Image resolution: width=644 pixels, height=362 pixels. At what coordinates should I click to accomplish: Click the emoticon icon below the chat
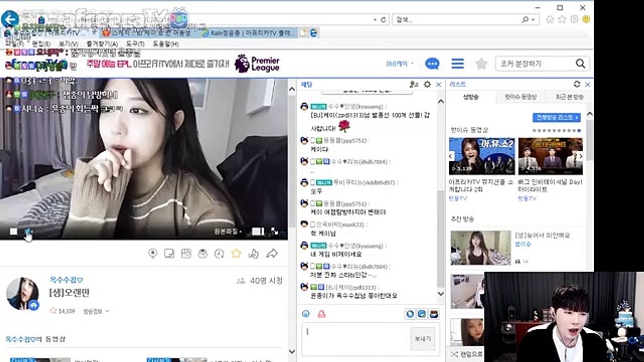305,314
